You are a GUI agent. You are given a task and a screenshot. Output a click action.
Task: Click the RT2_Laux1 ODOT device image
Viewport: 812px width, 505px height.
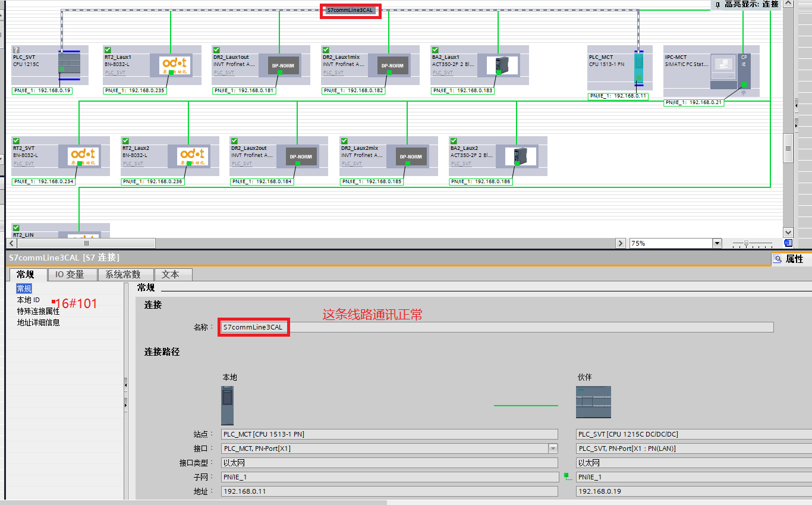point(171,65)
